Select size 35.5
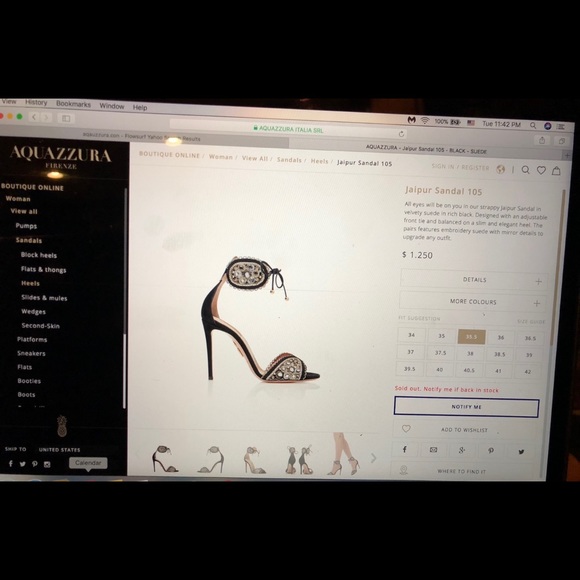 point(471,337)
